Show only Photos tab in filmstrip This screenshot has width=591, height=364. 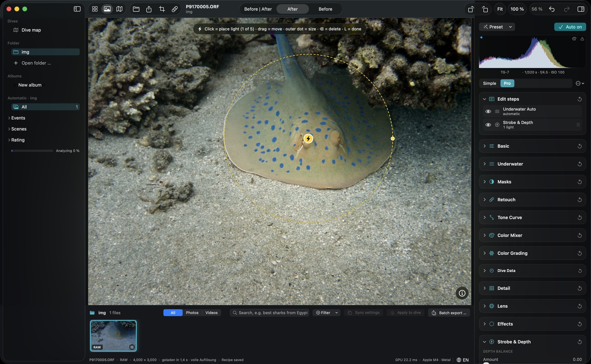(x=192, y=312)
